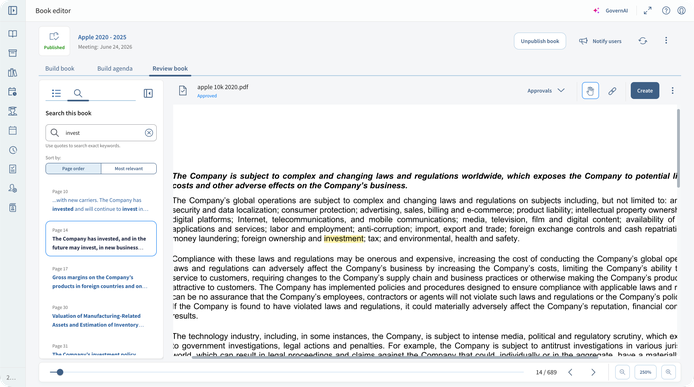
Task: Zoom in the document
Action: tap(668, 372)
